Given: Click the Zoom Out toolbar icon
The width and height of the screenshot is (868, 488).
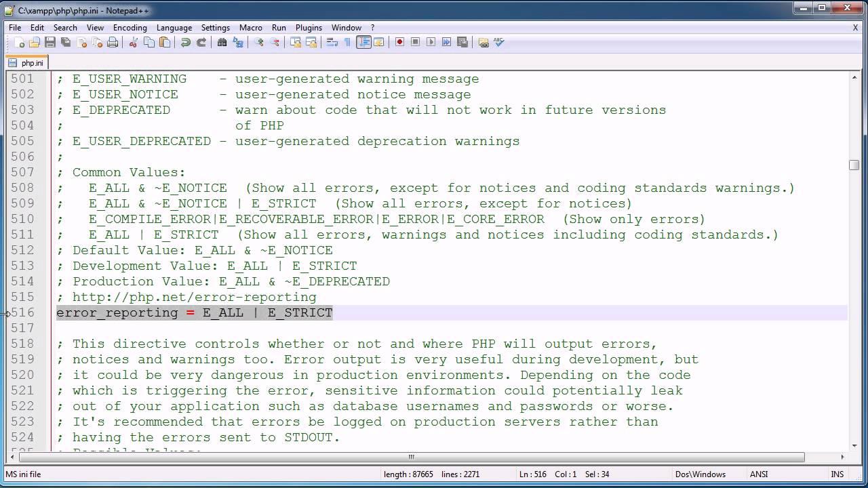Looking at the screenshot, I should pos(275,42).
